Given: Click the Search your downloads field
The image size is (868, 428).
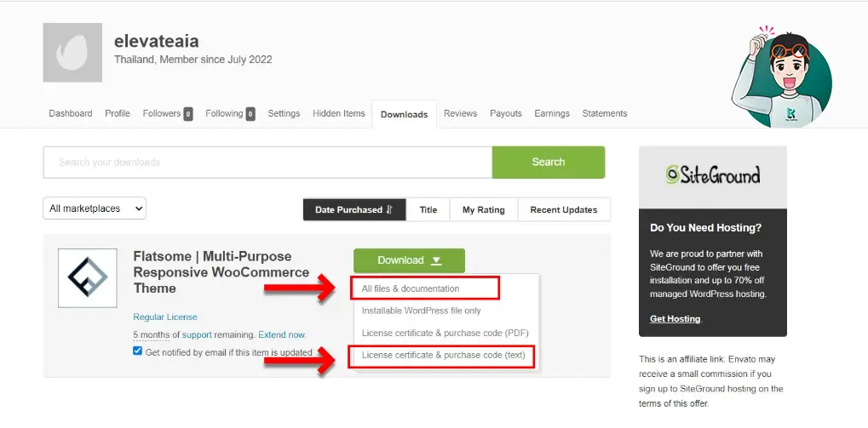Looking at the screenshot, I should tap(268, 162).
